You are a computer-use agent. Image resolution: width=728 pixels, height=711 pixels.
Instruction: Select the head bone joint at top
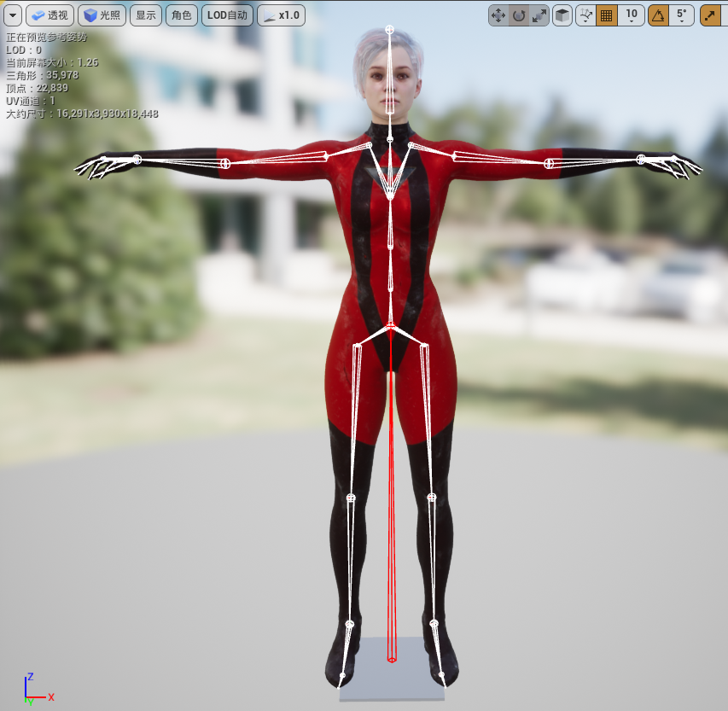389,30
